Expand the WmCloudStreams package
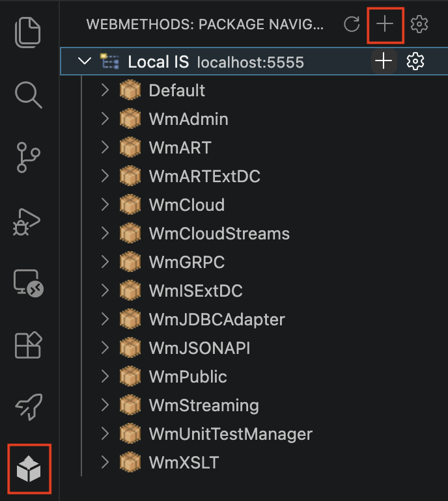448x501 pixels. click(x=105, y=233)
